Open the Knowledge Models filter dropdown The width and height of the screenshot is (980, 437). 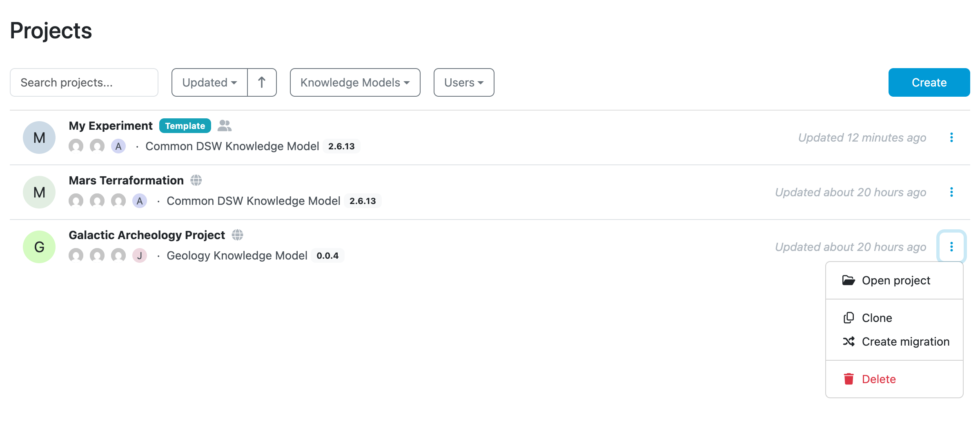point(355,82)
